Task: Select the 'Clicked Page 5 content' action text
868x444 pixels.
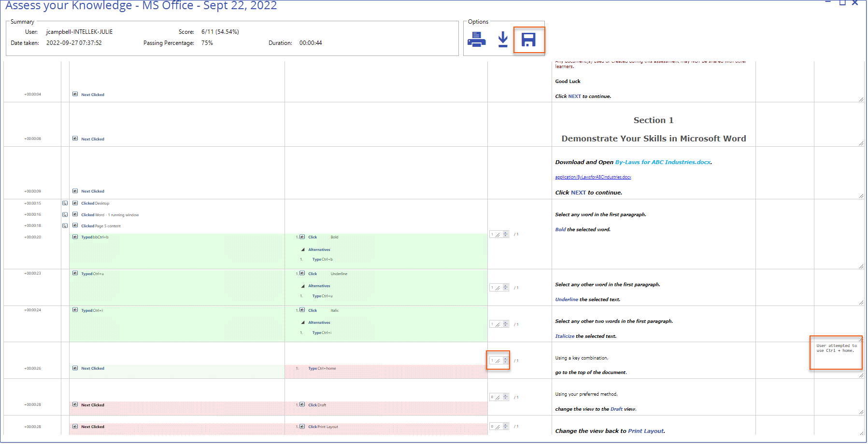Action: (101, 226)
